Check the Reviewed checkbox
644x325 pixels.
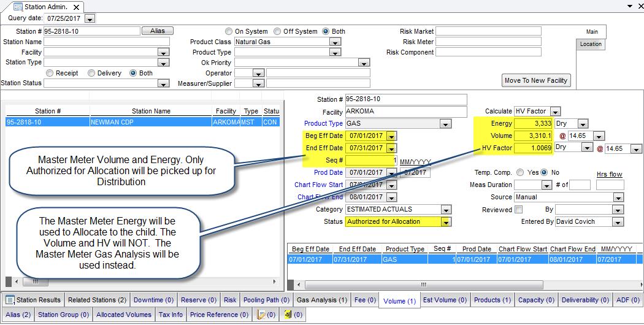coord(519,210)
